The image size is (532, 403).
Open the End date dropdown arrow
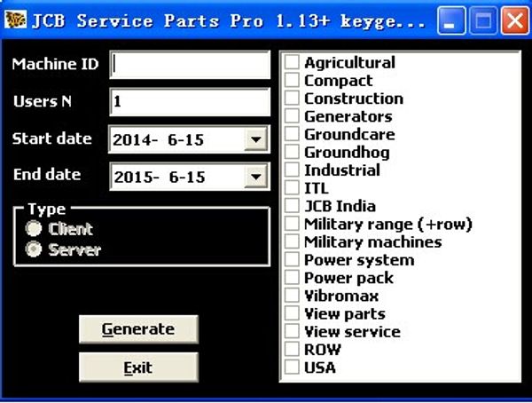pyautogui.click(x=255, y=177)
